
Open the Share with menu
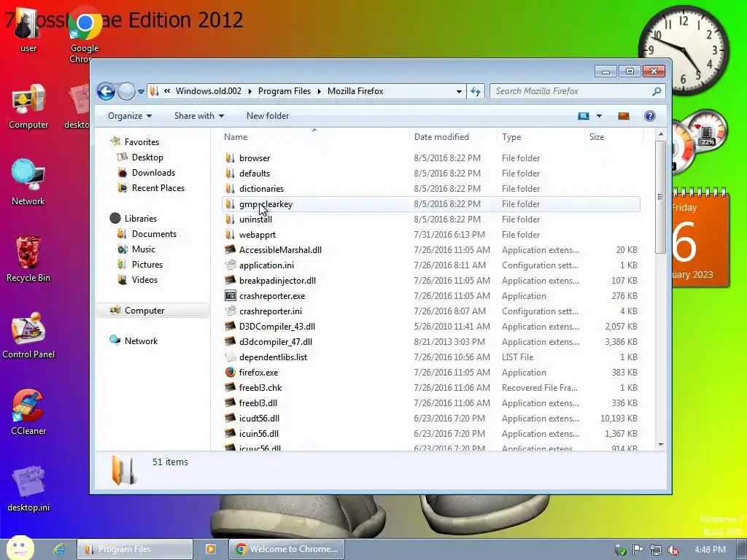tap(198, 116)
